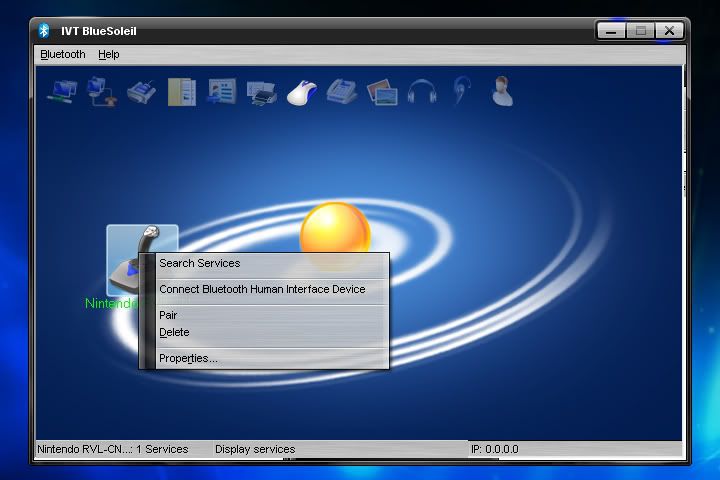Select Connect Bluetooth Human Interface Device
The width and height of the screenshot is (720, 480).
pos(262,289)
